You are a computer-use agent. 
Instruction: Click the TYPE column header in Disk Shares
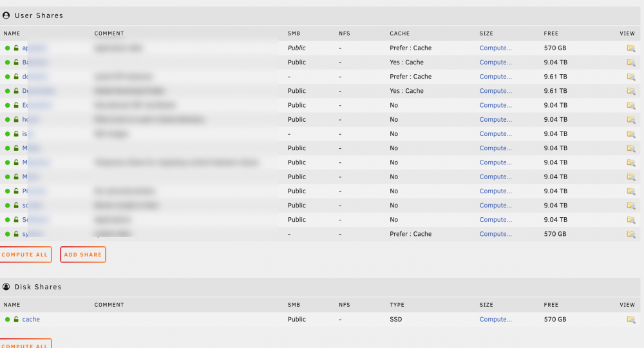(x=397, y=304)
